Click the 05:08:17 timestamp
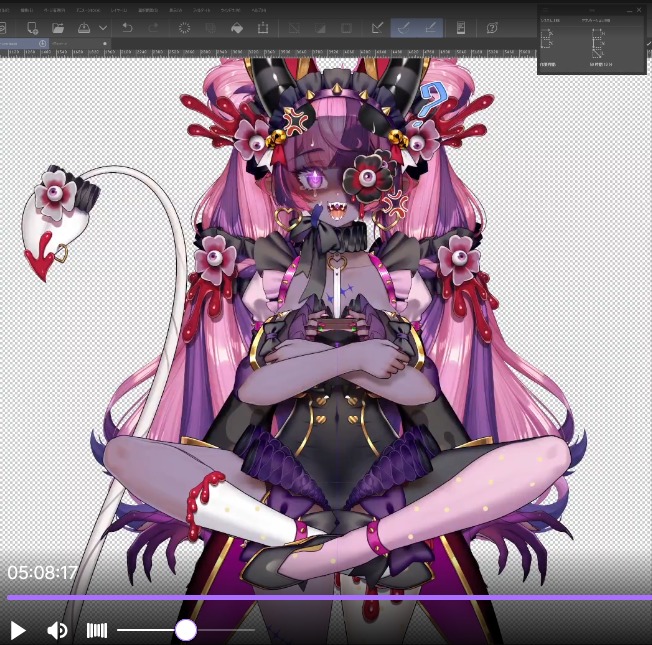This screenshot has width=652, height=645. coord(42,573)
